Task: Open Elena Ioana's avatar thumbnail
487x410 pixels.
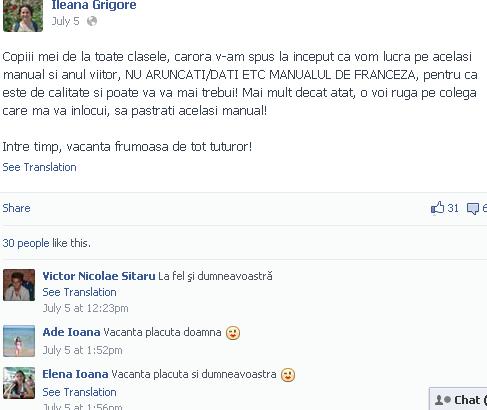Action: (19, 383)
